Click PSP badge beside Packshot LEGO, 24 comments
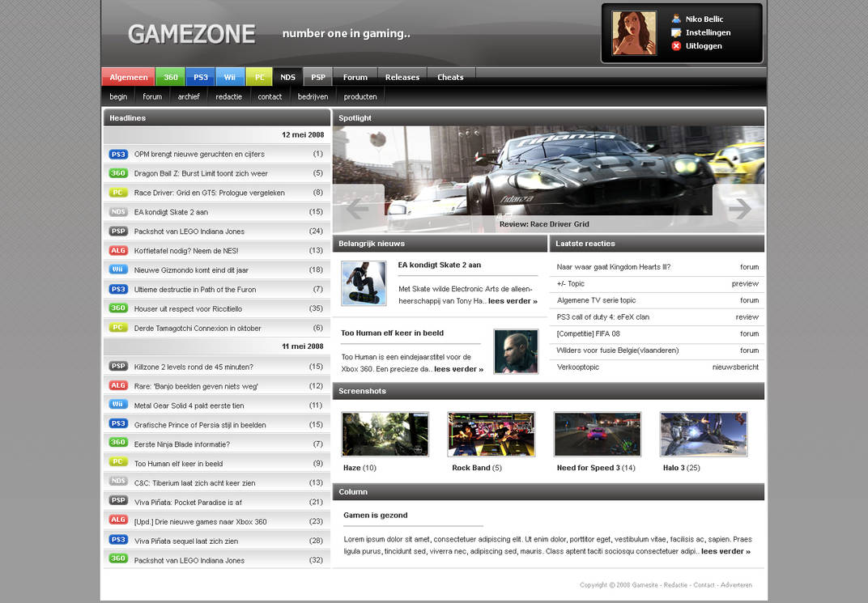Screen dimensions: 868x603 [118, 231]
